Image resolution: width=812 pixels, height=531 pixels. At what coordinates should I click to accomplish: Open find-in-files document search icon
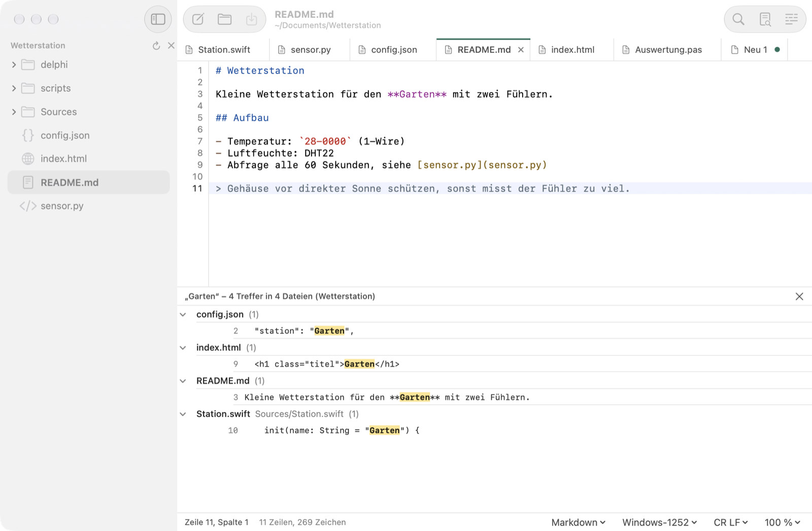point(765,19)
